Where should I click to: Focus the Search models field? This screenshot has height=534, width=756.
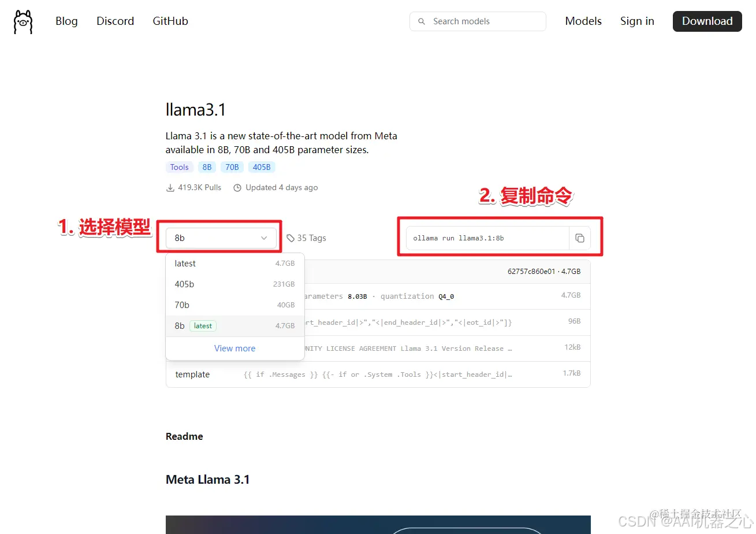pos(478,21)
